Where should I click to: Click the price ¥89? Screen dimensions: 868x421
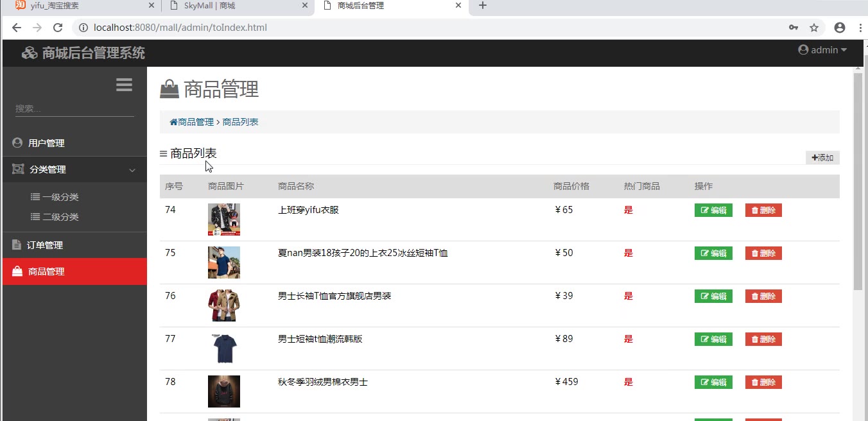pos(564,339)
